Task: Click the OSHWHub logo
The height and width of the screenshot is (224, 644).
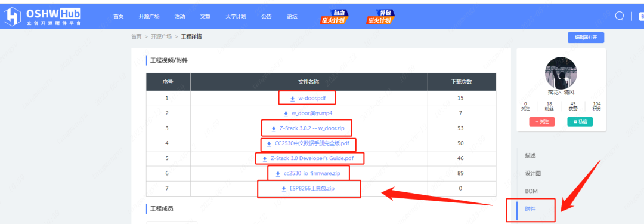Action: pyautogui.click(x=43, y=17)
